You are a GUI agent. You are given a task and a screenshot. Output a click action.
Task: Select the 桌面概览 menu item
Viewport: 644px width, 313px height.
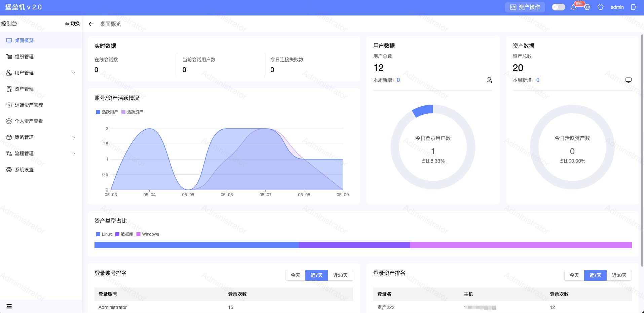click(41, 40)
